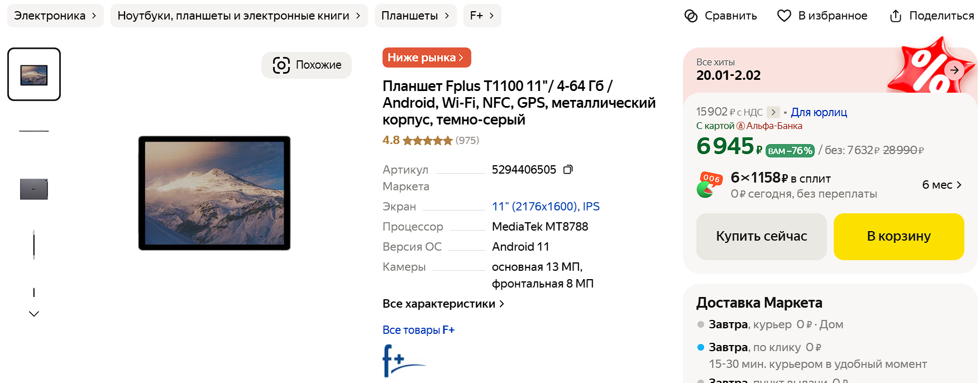The width and height of the screenshot is (980, 383).
Task: Click the camera icon for similar items (Похожие)
Action: coord(281,65)
